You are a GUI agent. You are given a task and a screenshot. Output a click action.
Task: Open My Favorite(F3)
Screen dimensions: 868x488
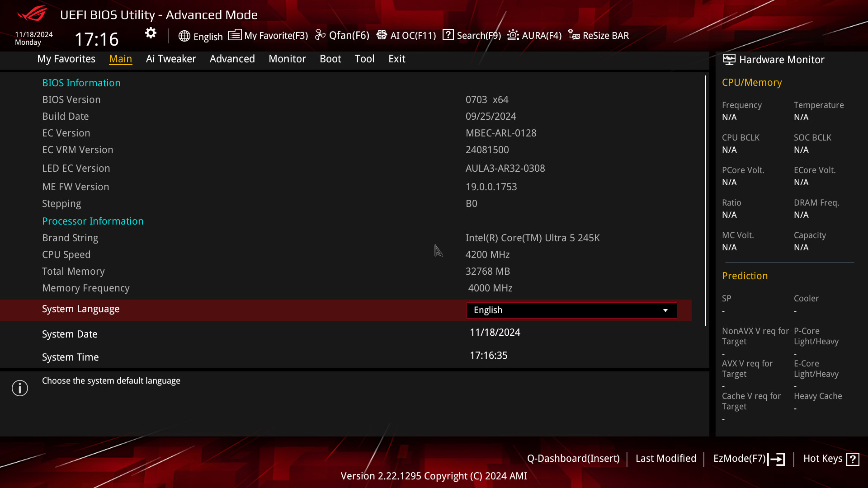[268, 35]
